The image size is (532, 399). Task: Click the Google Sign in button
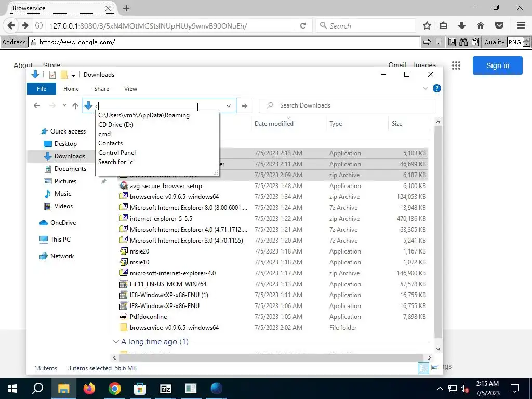point(497,65)
